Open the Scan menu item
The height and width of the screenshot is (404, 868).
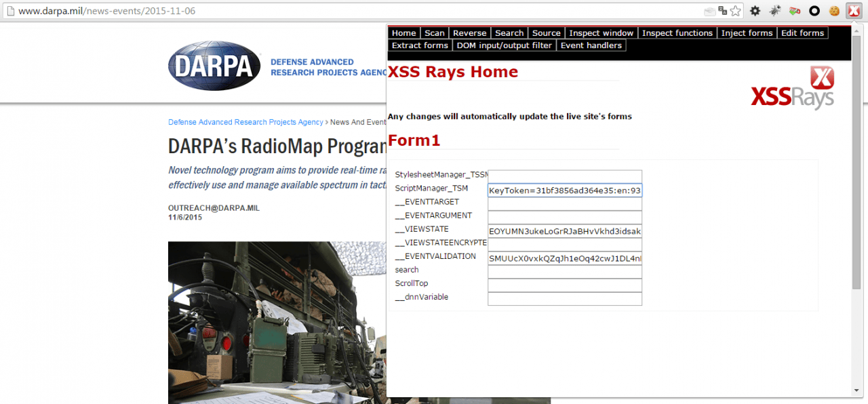coord(435,33)
